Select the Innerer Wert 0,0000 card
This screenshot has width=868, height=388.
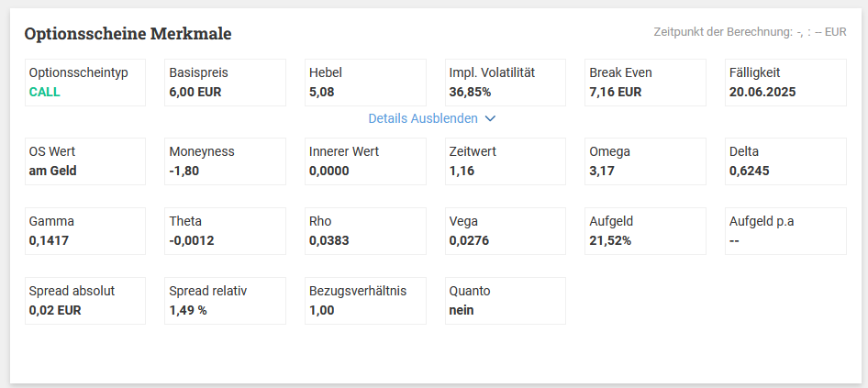click(365, 161)
